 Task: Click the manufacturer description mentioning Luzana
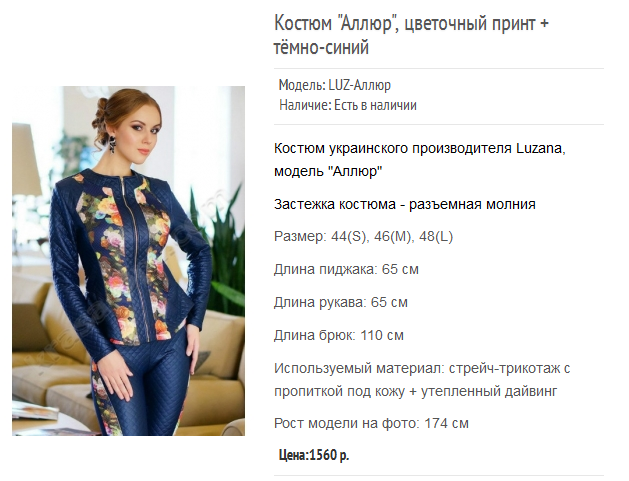[x=420, y=160]
